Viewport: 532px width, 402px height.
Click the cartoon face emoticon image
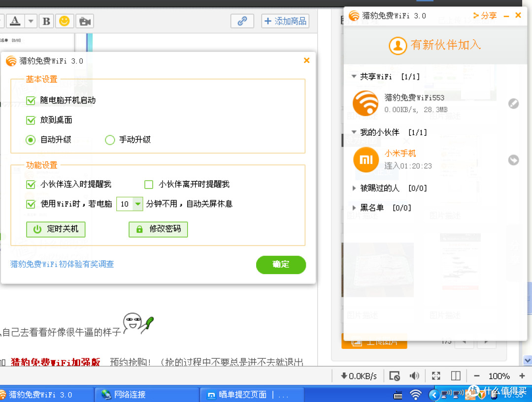[x=138, y=323]
